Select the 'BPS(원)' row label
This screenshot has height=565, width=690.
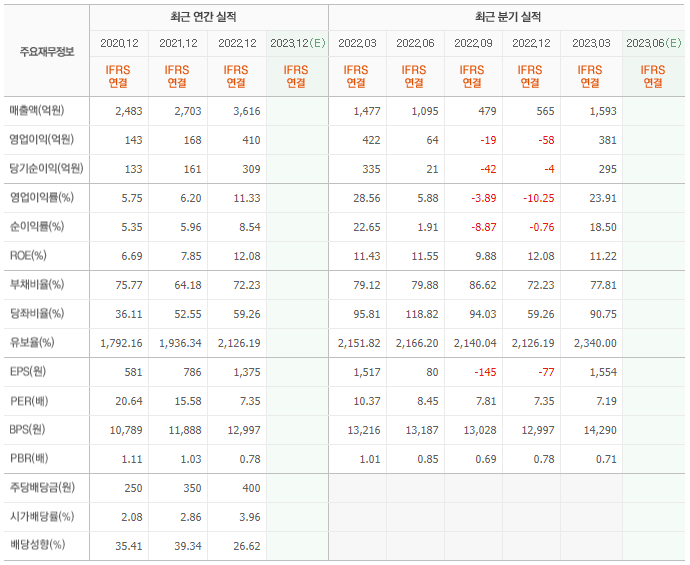click(27, 429)
